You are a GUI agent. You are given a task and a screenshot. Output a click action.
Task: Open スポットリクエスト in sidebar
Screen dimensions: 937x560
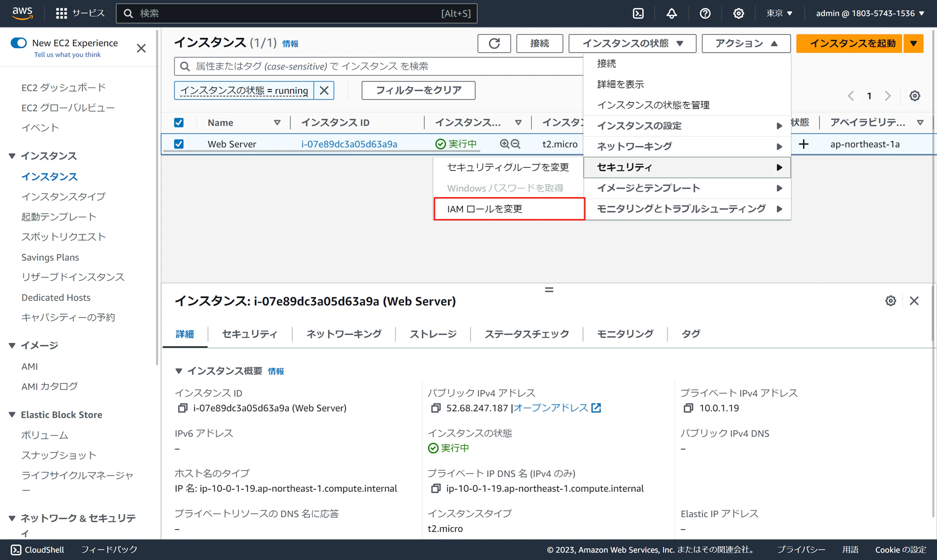63,237
